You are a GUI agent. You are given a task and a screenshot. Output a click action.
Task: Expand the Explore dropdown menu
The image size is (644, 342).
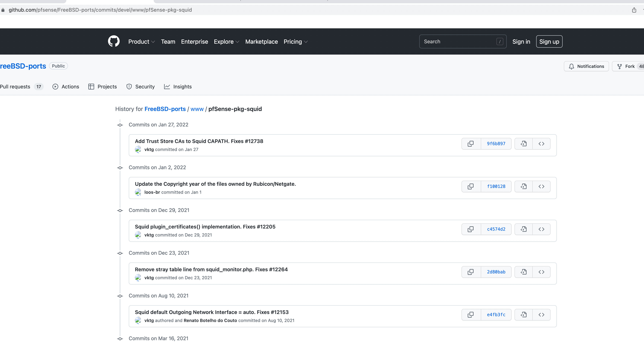(x=227, y=42)
